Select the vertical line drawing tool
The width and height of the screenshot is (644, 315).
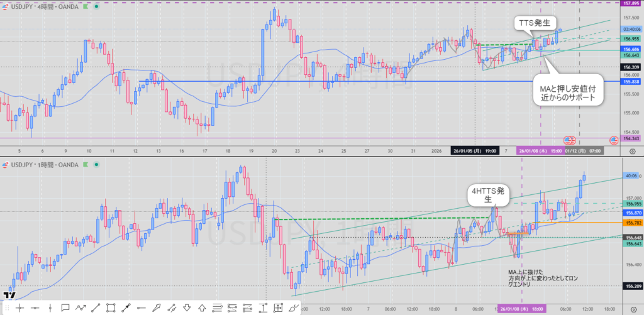coord(50,307)
